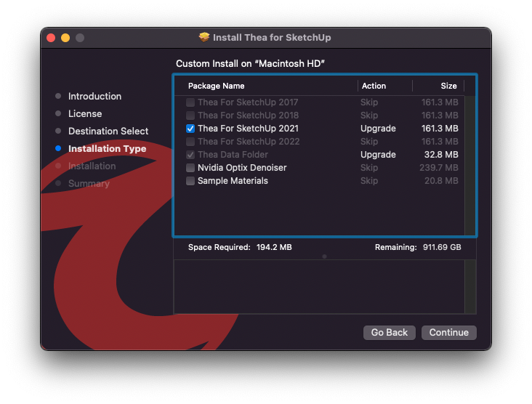The height and width of the screenshot is (404, 532).
Task: Click the Package Name column header
Action: click(216, 86)
